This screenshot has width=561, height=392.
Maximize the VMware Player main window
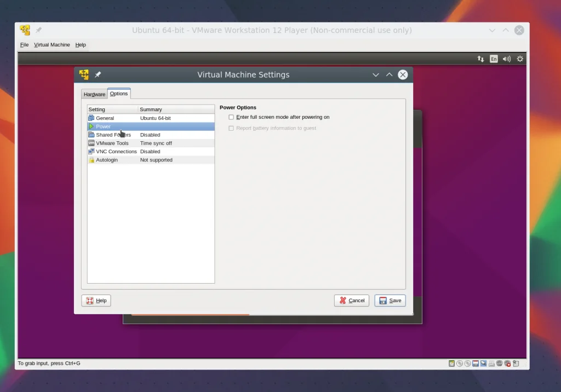coord(506,30)
